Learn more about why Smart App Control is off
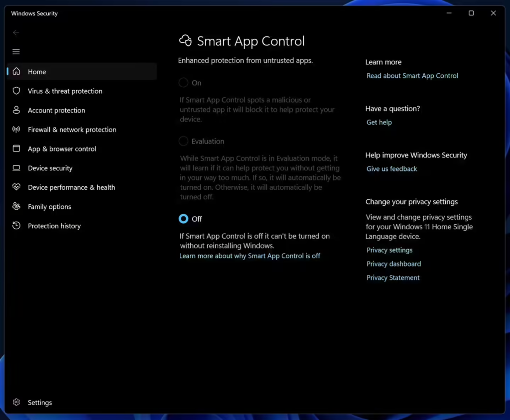510x420 pixels. click(250, 256)
